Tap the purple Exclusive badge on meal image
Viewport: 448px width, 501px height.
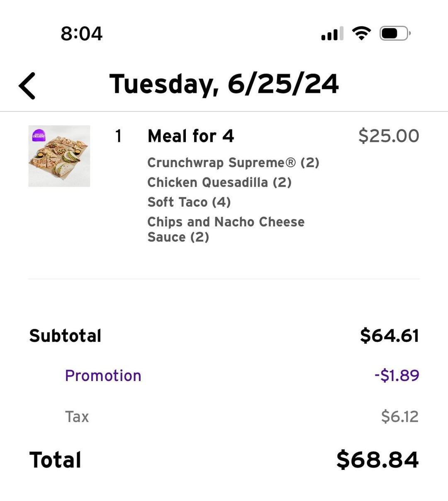[x=39, y=135]
